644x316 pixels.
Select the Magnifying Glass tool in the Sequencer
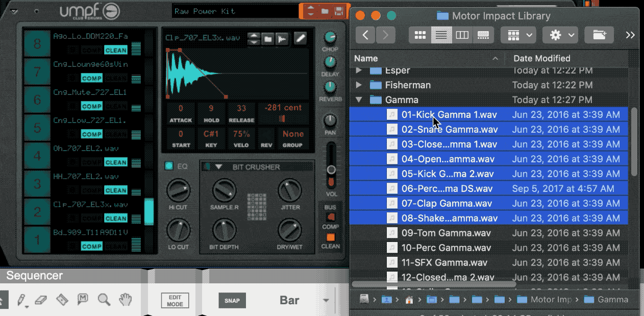(x=104, y=300)
